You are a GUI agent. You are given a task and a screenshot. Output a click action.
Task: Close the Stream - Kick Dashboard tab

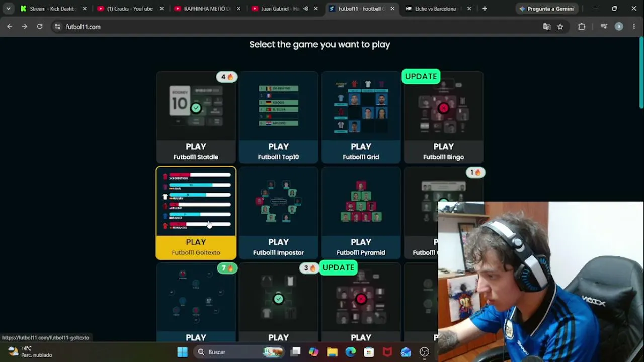tap(85, 9)
